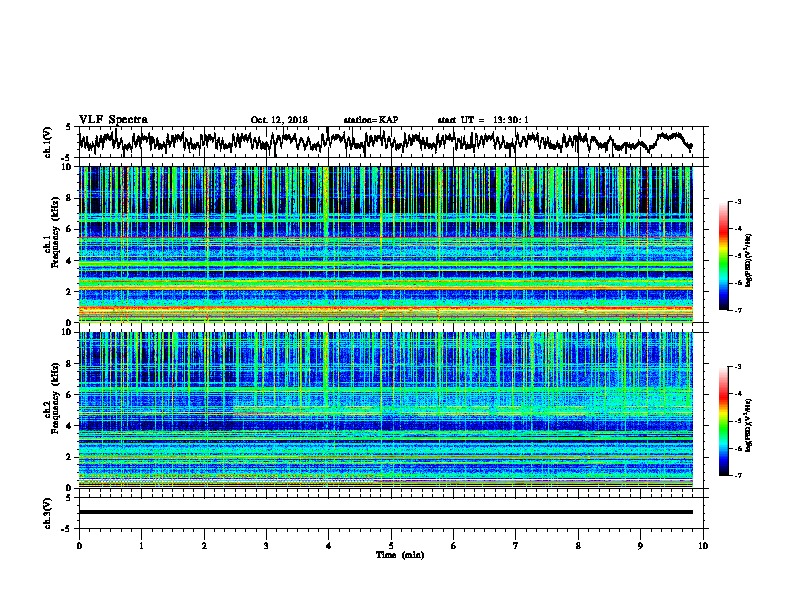Click the "Time (min)" axis title
The image size is (792, 612).
click(400, 555)
